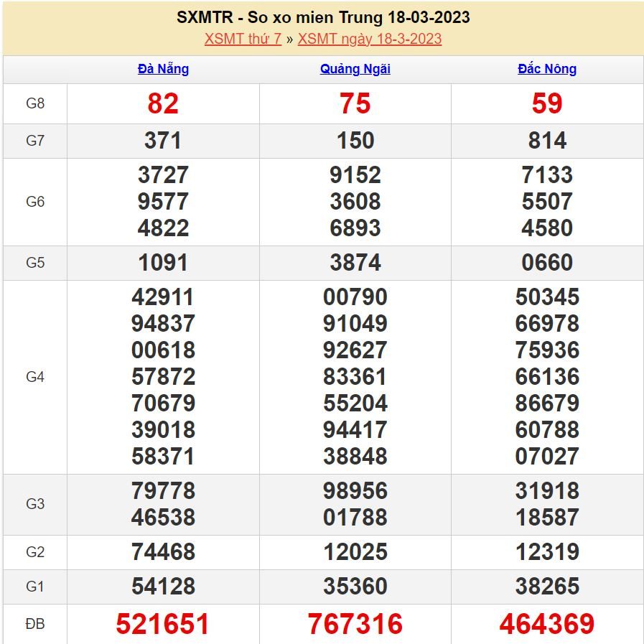Select the G1 row label
644x644 pixels.
click(x=35, y=587)
